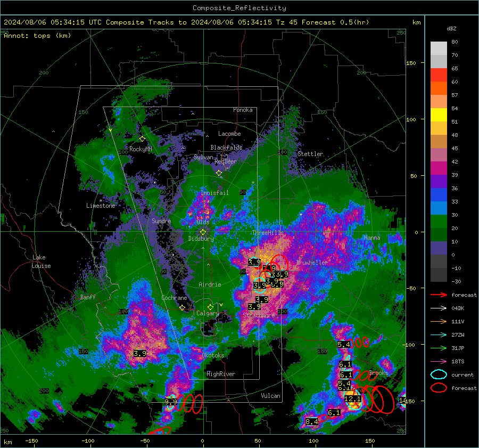Select the 8.4 storm tops label
Viewport: 479px width, 448px height.
[x=311, y=422]
